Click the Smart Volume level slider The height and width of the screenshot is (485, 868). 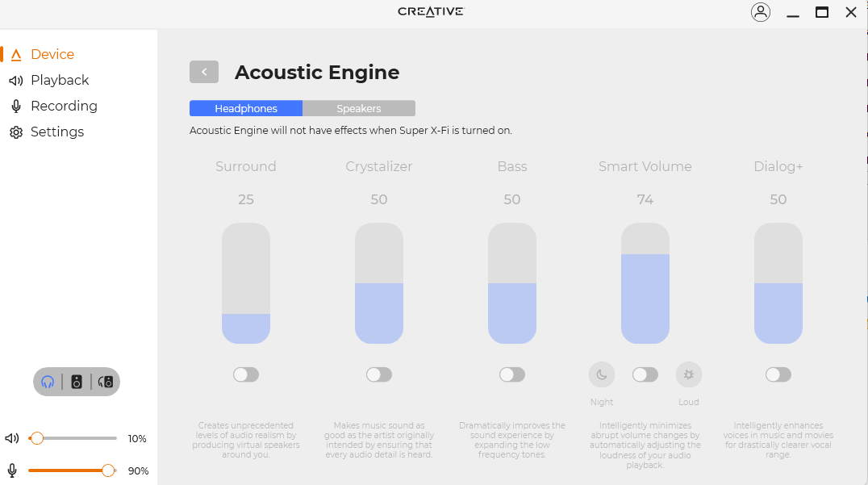pyautogui.click(x=645, y=283)
